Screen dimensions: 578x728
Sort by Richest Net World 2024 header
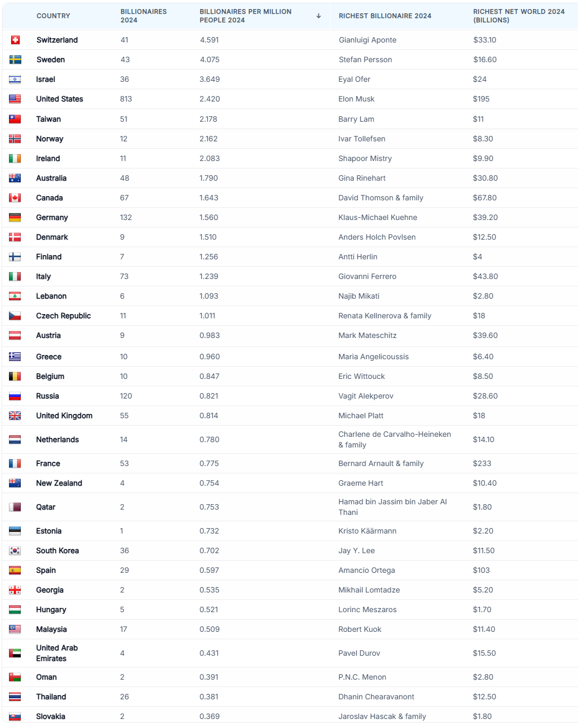point(518,16)
